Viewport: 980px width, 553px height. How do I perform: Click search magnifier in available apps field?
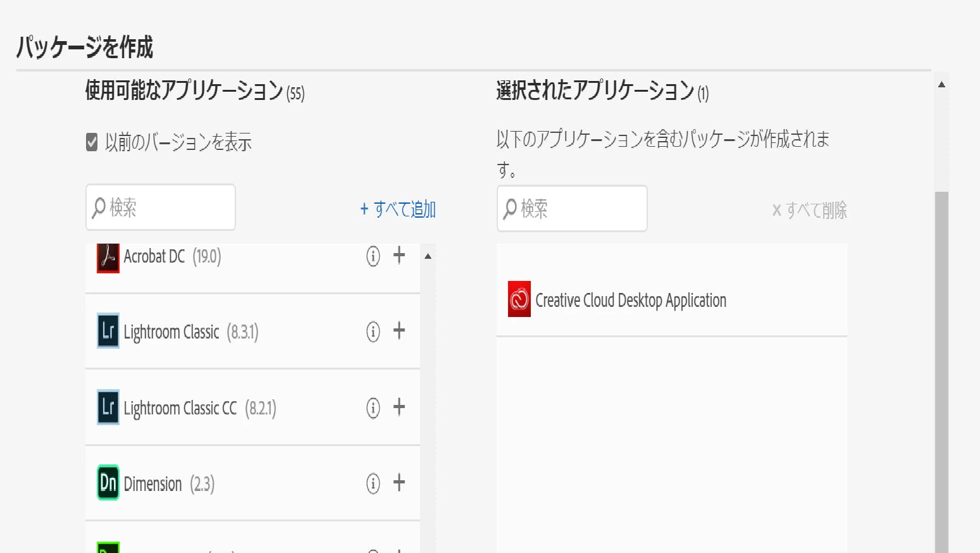[99, 208]
